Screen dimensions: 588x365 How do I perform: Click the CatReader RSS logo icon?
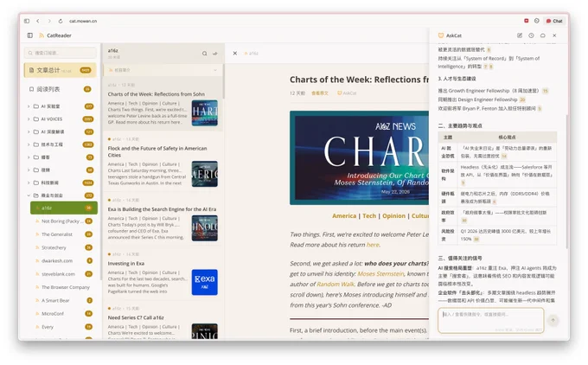[42, 35]
